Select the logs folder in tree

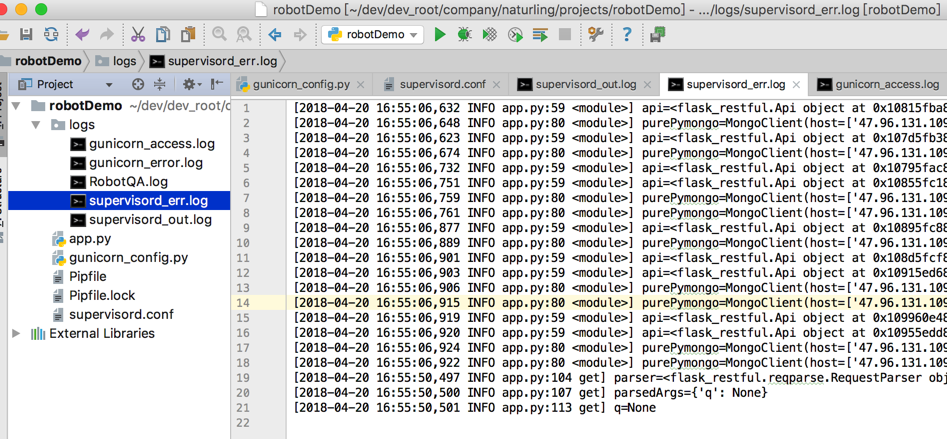click(82, 125)
